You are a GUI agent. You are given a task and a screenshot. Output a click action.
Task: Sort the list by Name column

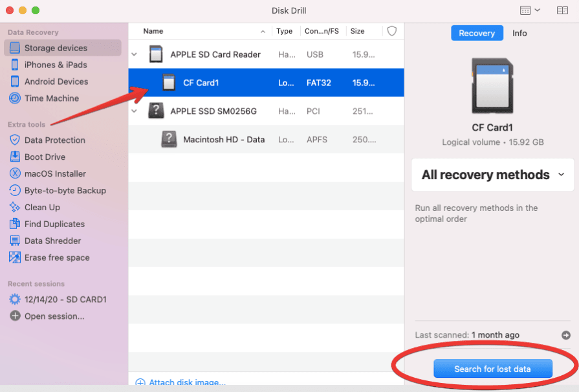(153, 31)
